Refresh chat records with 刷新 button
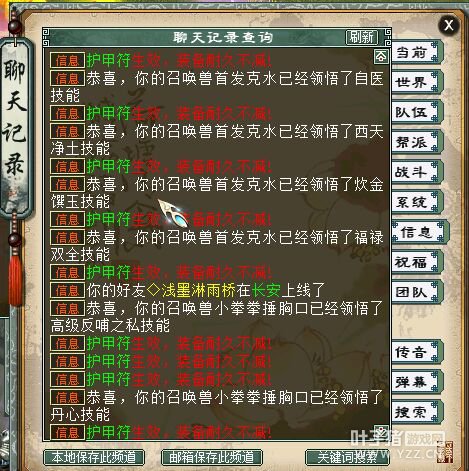This screenshot has width=469, height=471. click(x=362, y=37)
